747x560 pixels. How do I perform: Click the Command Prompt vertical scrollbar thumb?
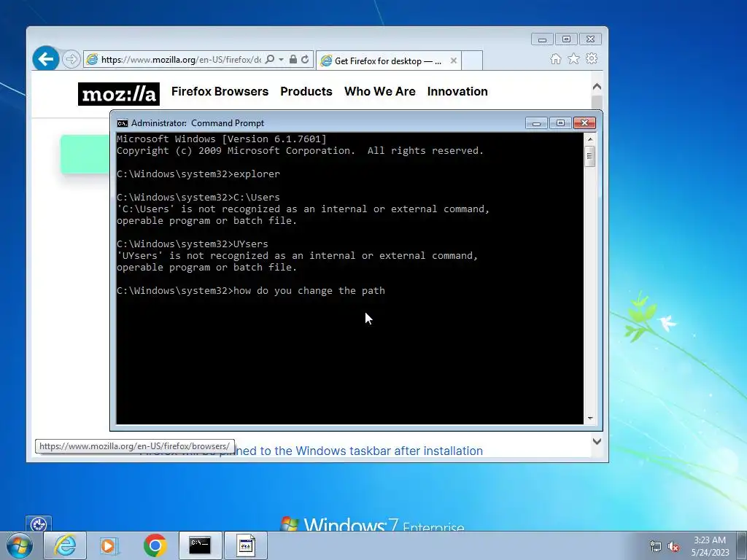pyautogui.click(x=589, y=156)
